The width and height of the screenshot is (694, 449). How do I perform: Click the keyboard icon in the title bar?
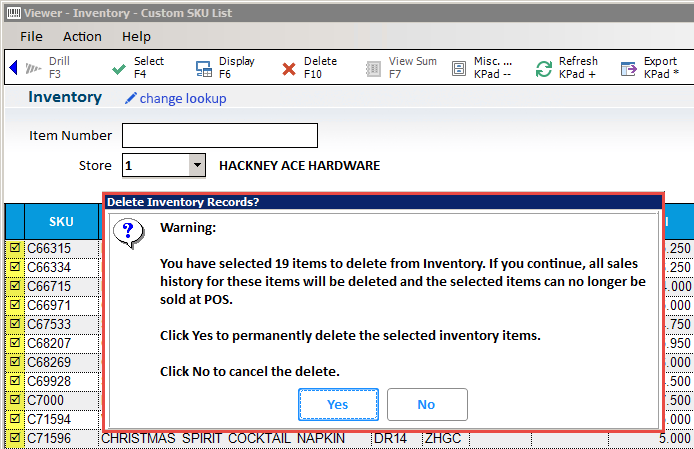pos(14,13)
